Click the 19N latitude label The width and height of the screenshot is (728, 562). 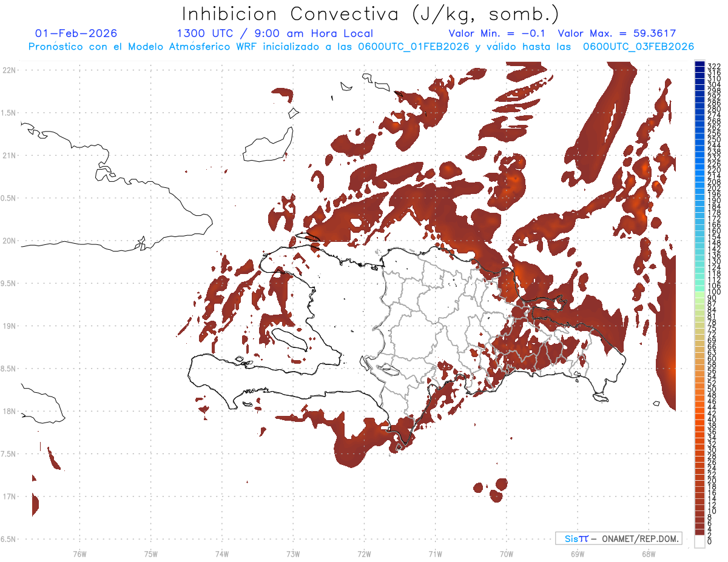(x=9, y=326)
